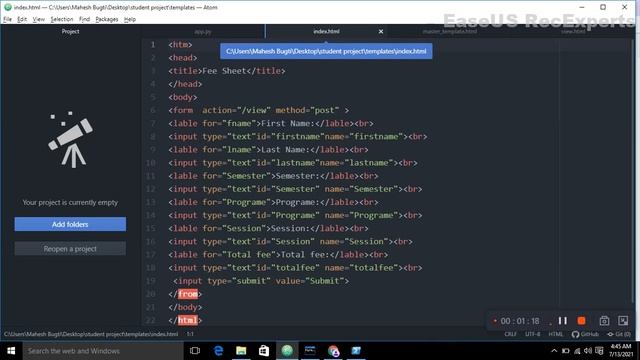Open File Explorer from the taskbar

pyautogui.click(x=241, y=351)
